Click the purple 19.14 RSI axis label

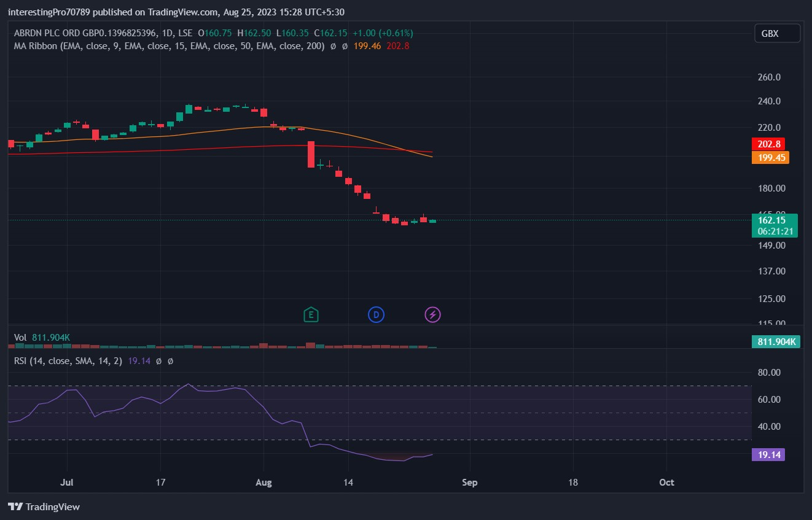(x=768, y=455)
